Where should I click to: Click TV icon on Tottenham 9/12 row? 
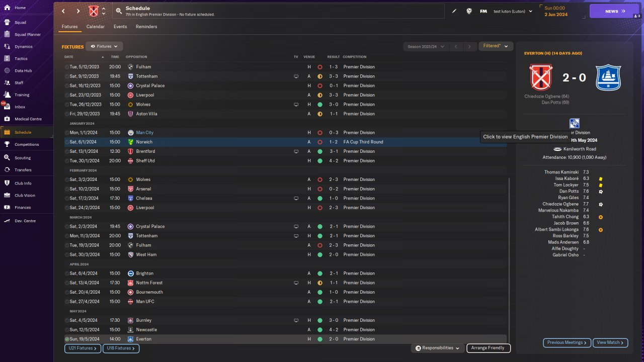[x=296, y=76]
